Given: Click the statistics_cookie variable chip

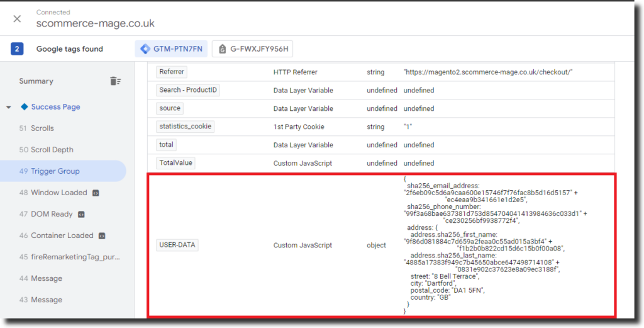Looking at the screenshot, I should (186, 127).
